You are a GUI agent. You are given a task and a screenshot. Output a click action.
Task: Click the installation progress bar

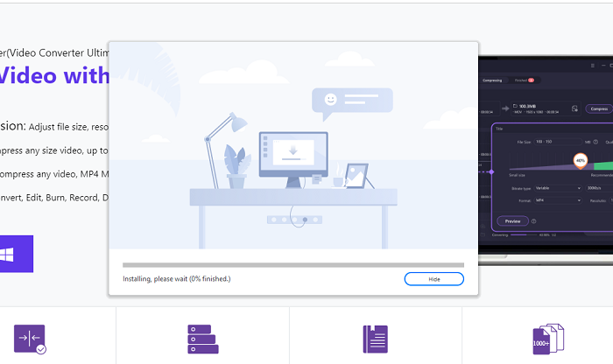(293, 265)
